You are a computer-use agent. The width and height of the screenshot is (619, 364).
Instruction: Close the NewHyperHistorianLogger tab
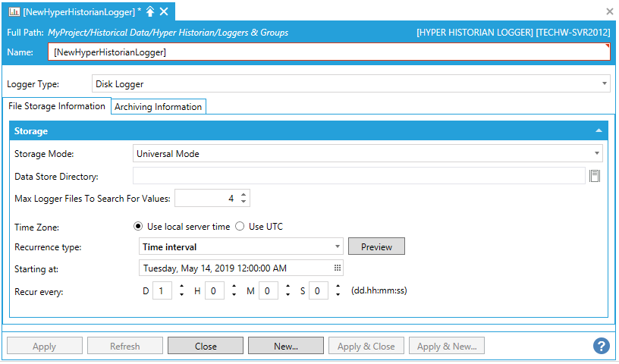(x=164, y=11)
